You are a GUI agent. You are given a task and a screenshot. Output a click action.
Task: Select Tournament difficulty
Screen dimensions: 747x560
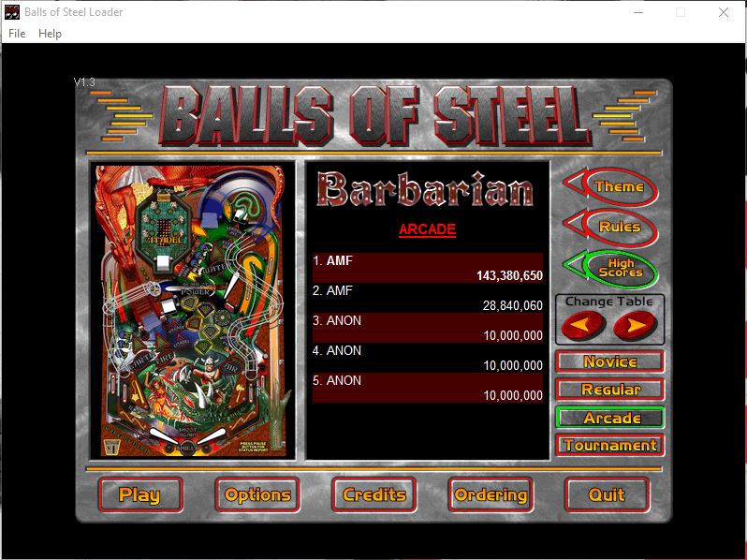coord(610,446)
